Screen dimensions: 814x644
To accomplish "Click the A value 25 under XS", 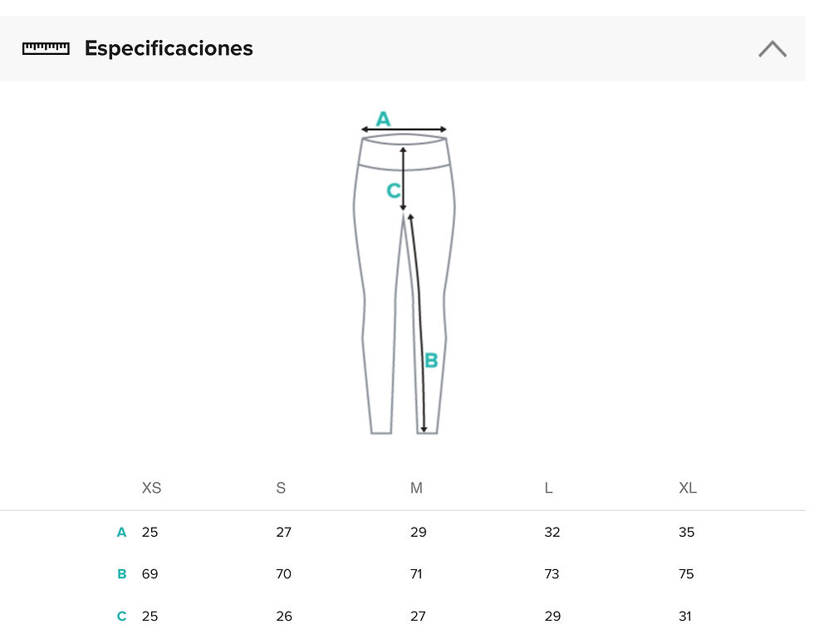I will (x=150, y=532).
